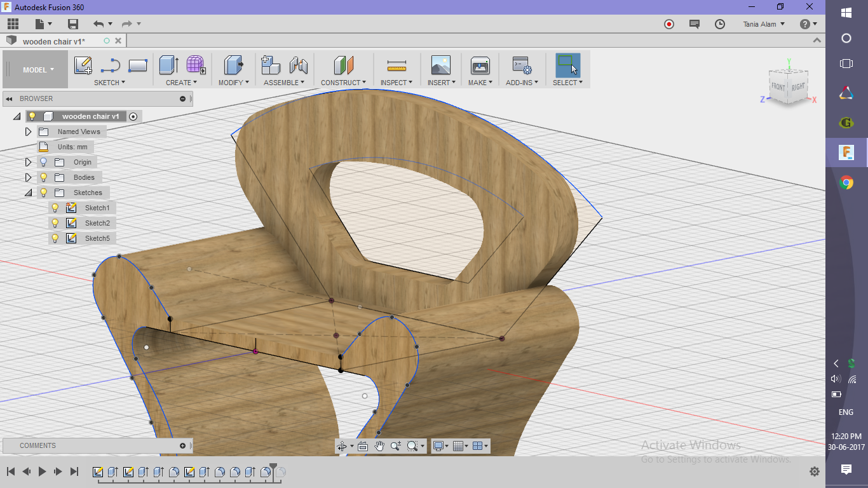Select the Press Pull modify tool
Viewport: 868px width, 488px height.
click(233, 65)
